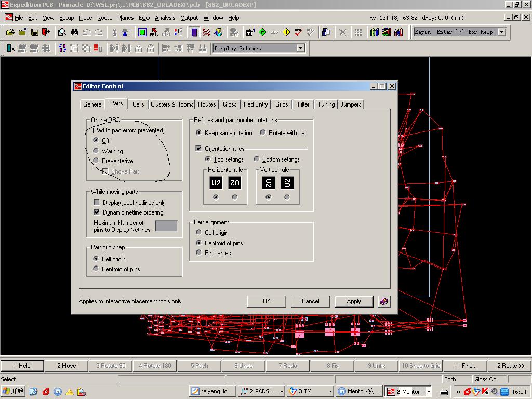Select the Warning option for Online DRC
Image resolution: width=532 pixels, height=399 pixels.
tap(96, 151)
